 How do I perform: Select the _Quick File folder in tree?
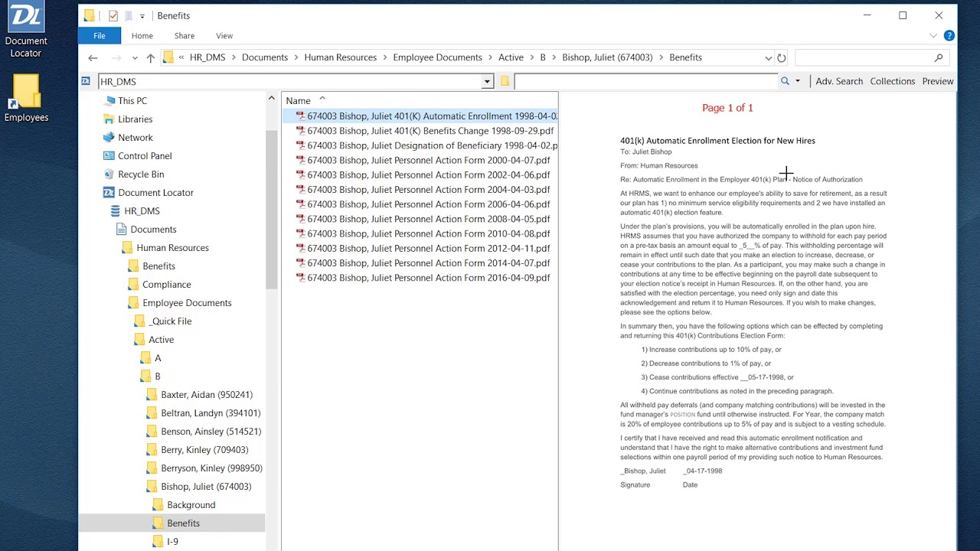point(170,321)
